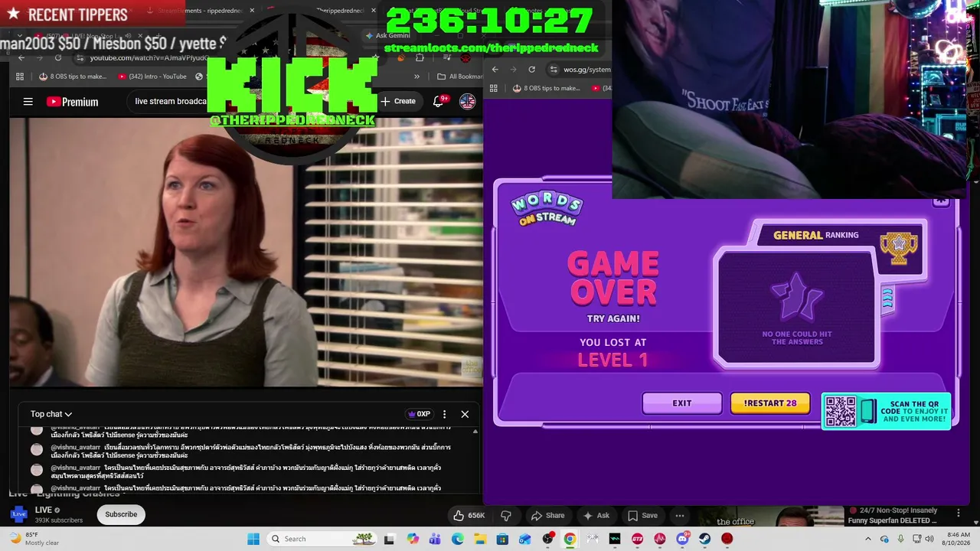Share the video

(548, 516)
